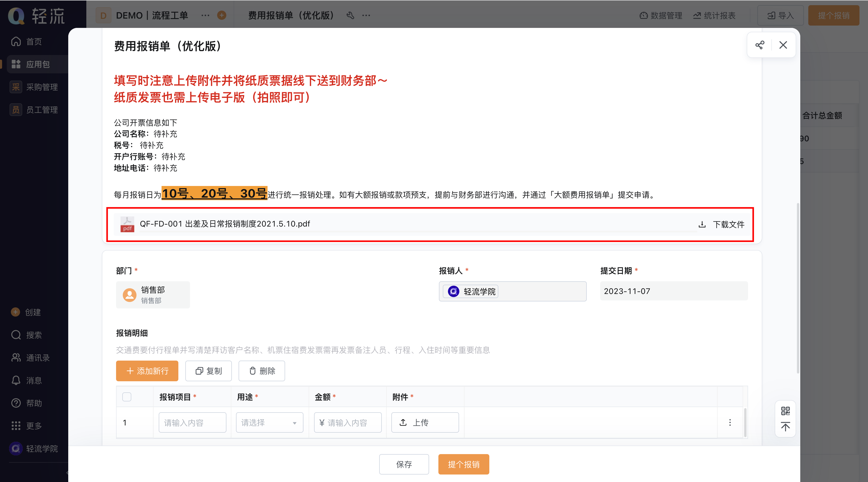Close the 费用报销单 dialog

(783, 45)
